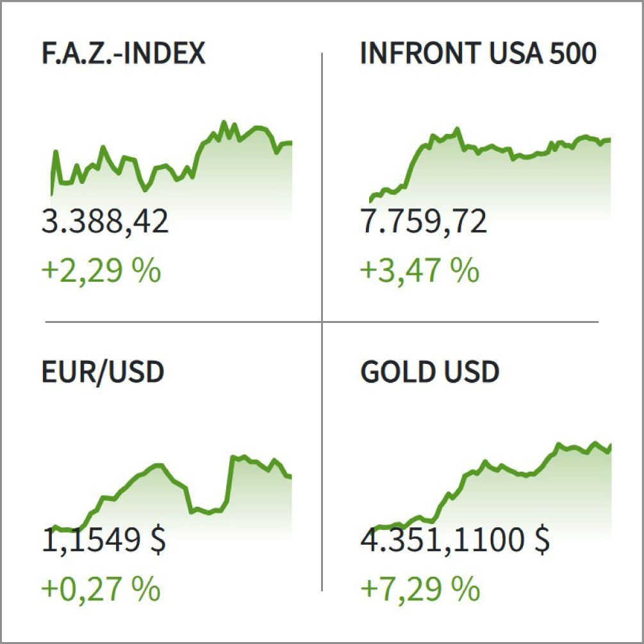Viewport: 644px width, 644px height.
Task: Click the +3,47 % change figure
Action: (x=420, y=272)
